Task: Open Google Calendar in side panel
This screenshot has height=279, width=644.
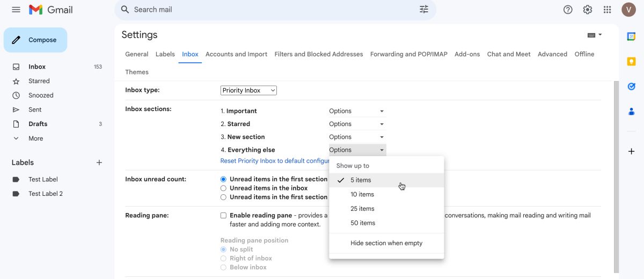Action: [632, 36]
